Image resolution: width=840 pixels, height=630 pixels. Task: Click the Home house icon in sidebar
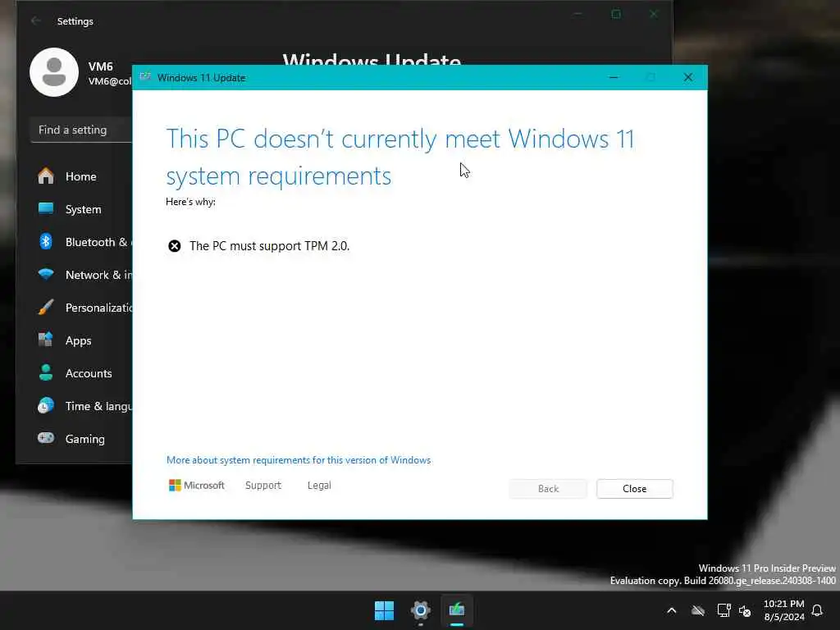tap(46, 176)
